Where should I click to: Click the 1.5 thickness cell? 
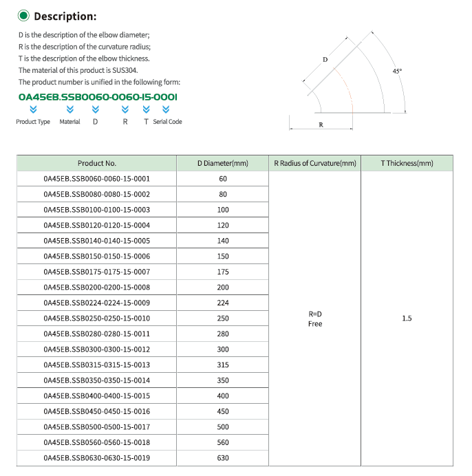pyautogui.click(x=407, y=318)
